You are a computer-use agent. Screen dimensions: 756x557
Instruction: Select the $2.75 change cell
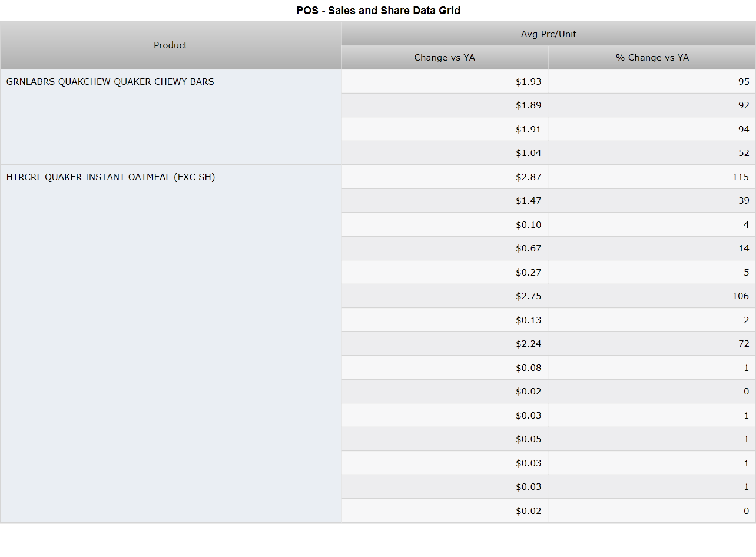pos(445,296)
